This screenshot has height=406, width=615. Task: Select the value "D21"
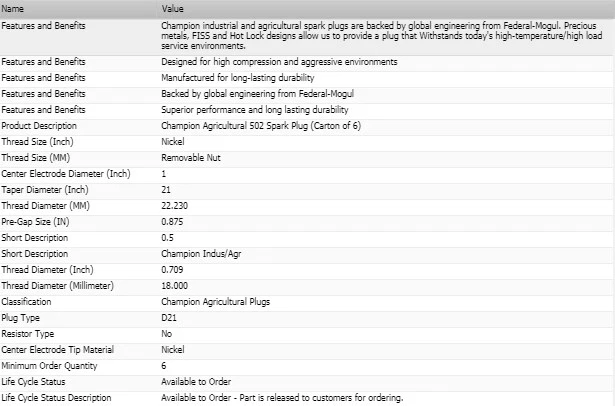tap(169, 318)
